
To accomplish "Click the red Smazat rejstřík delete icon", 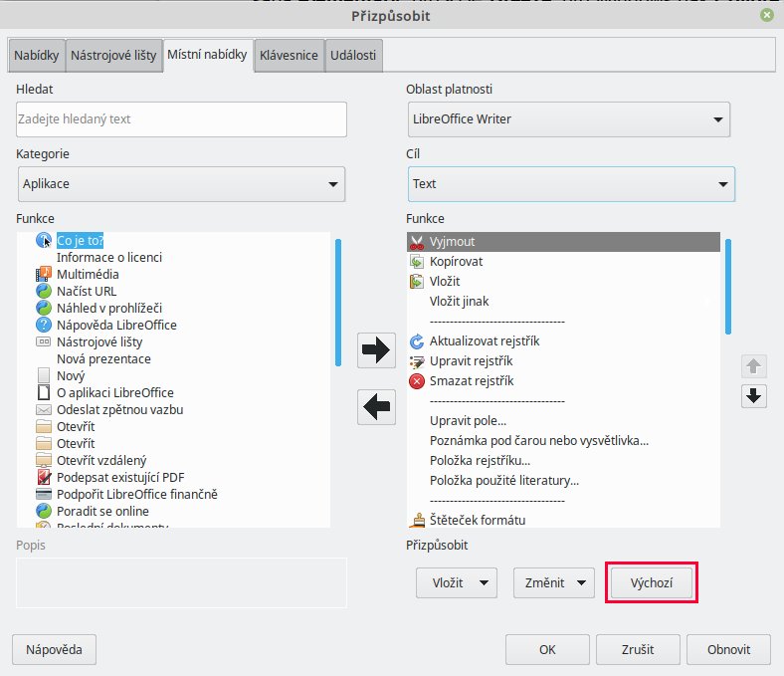I will (417, 381).
